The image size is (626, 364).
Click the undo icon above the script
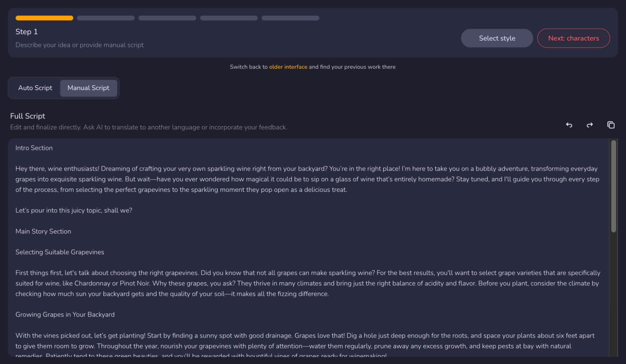coord(569,125)
